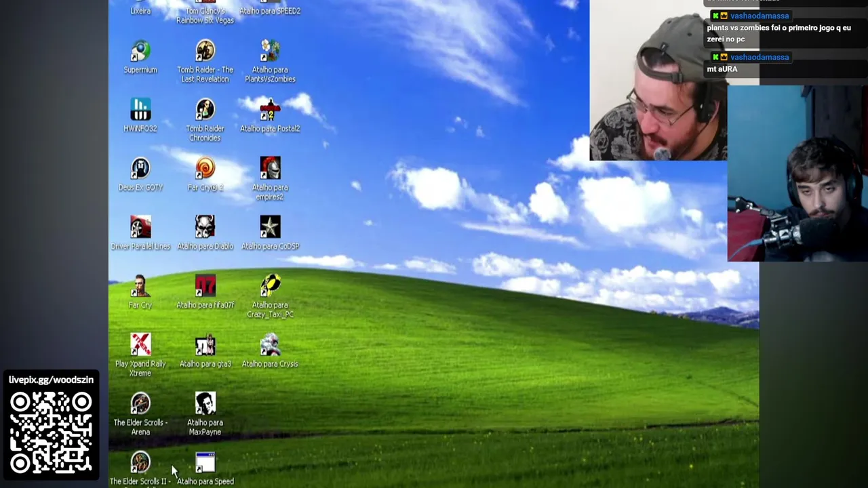Screen dimensions: 868x488
Task: Launch Atalho para PlantsVsZombies icon
Action: tap(270, 62)
